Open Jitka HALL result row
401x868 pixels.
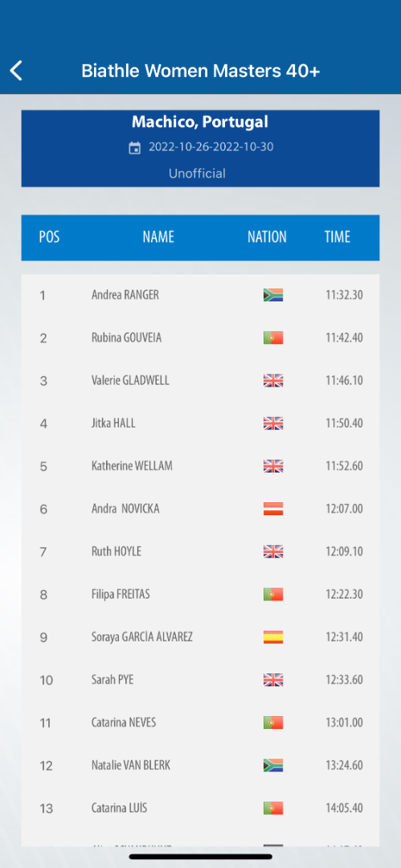201,424
